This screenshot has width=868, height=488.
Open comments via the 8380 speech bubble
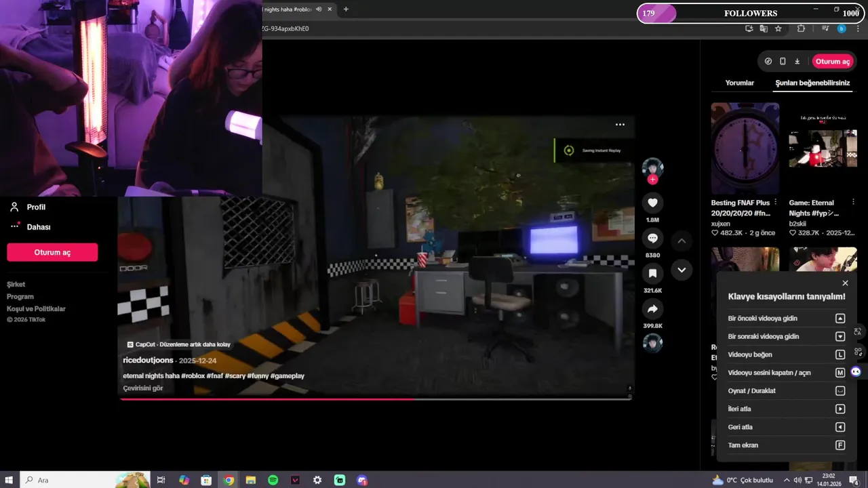point(652,238)
